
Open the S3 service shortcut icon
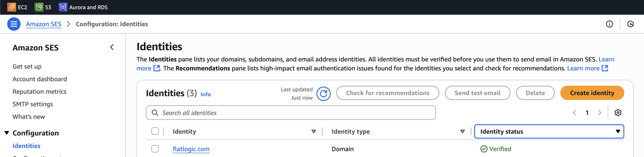[38, 7]
